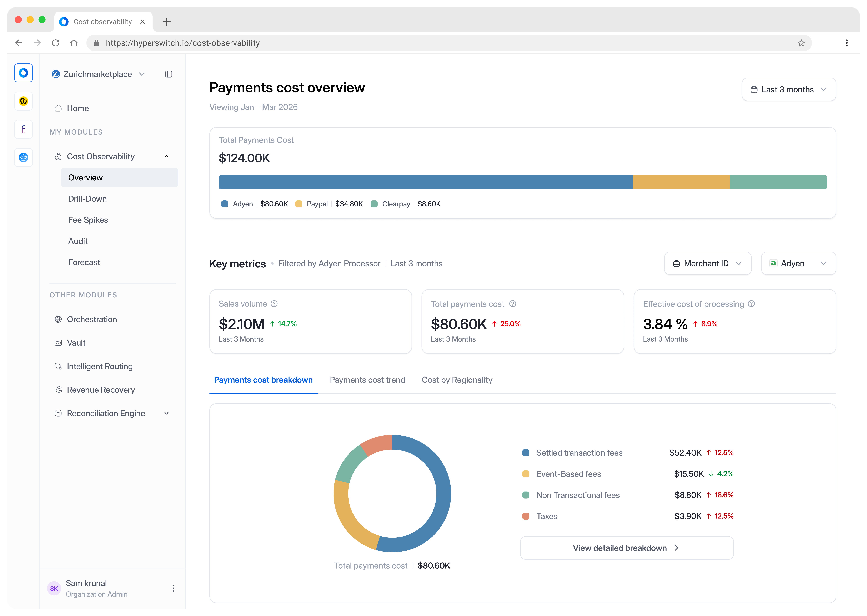
Task: Open Audit in the sidebar
Action: pyautogui.click(x=78, y=241)
